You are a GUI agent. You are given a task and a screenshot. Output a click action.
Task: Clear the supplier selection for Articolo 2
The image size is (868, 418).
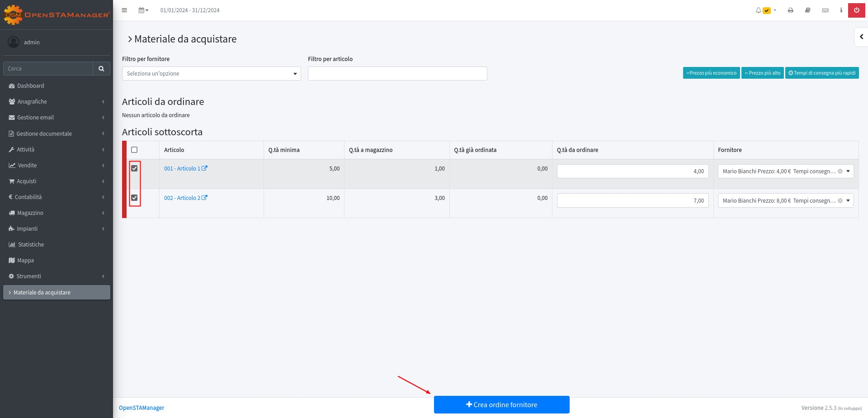coord(840,201)
